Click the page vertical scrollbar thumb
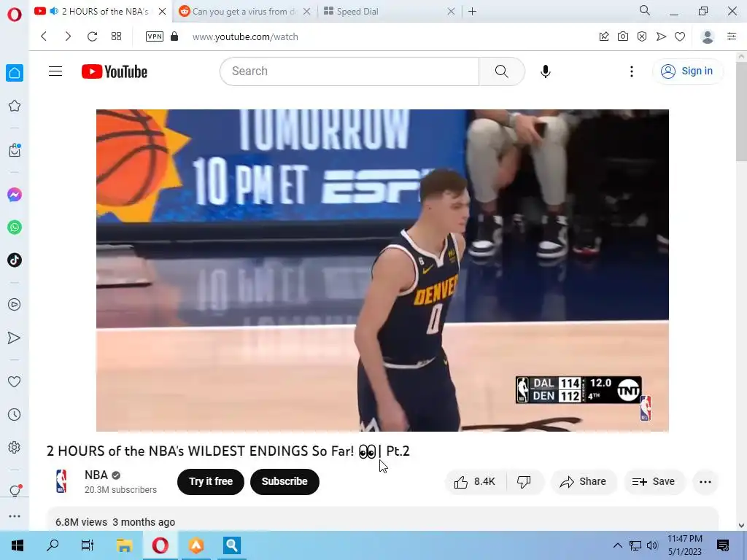This screenshot has height=560, width=747. pos(741,111)
